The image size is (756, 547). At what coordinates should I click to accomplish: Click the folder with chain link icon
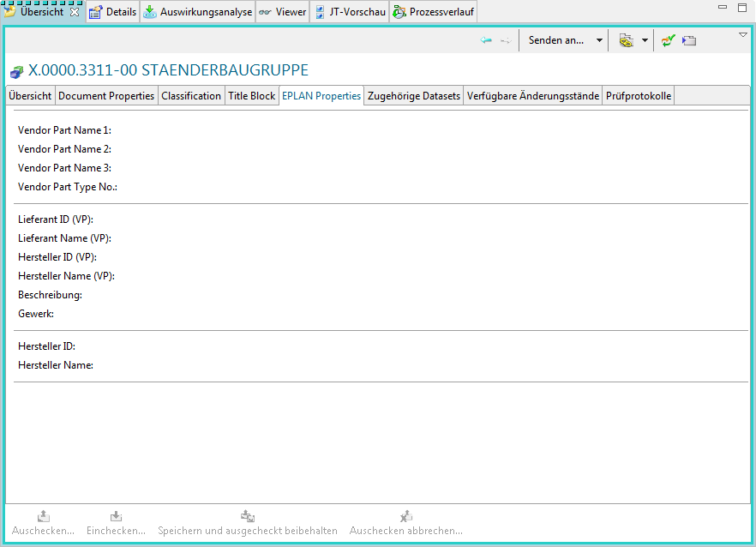point(627,40)
